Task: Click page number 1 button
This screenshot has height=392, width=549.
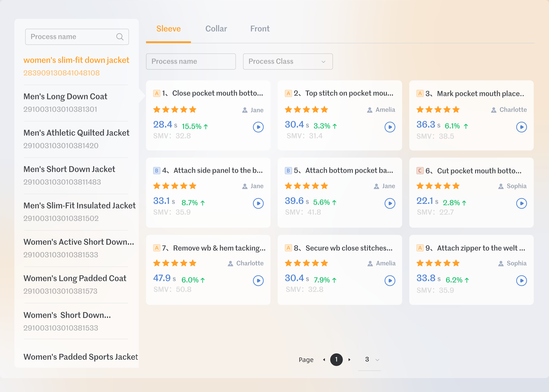Action: [336, 360]
